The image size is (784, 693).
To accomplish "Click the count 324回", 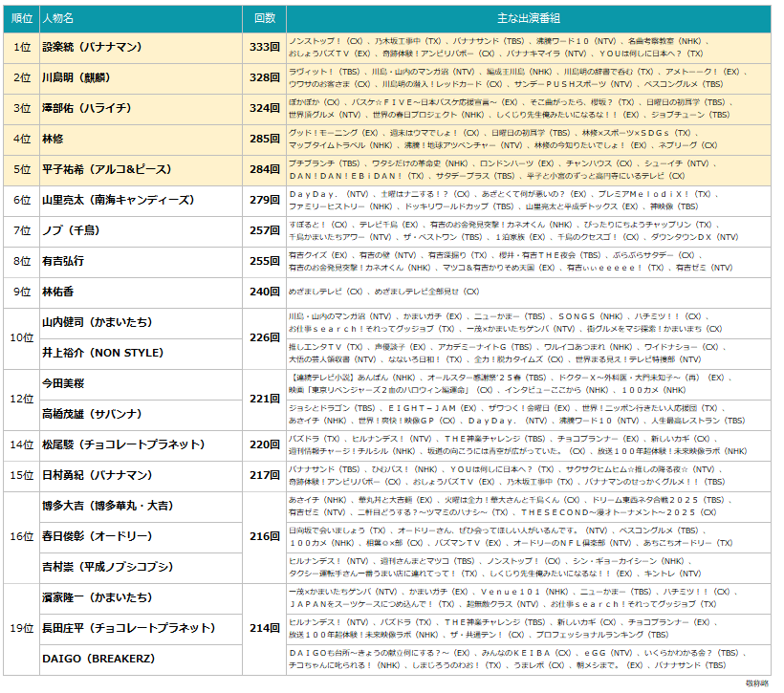I will 265,108.
